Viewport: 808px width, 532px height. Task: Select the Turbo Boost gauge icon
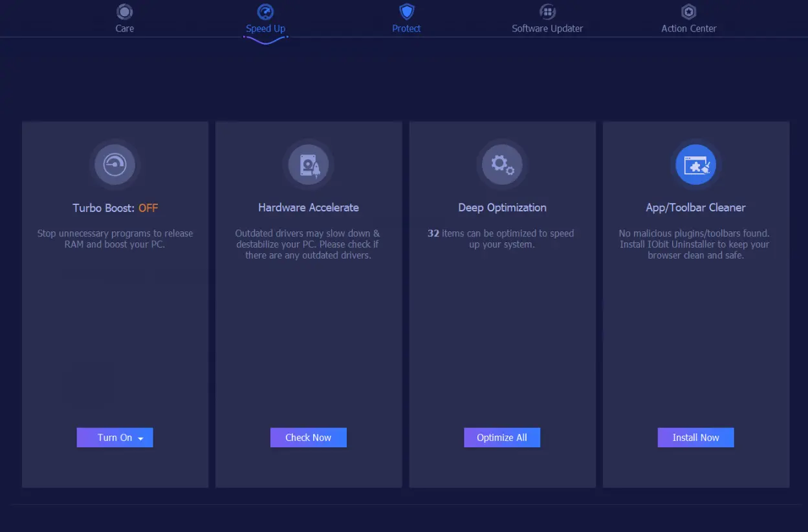[115, 164]
